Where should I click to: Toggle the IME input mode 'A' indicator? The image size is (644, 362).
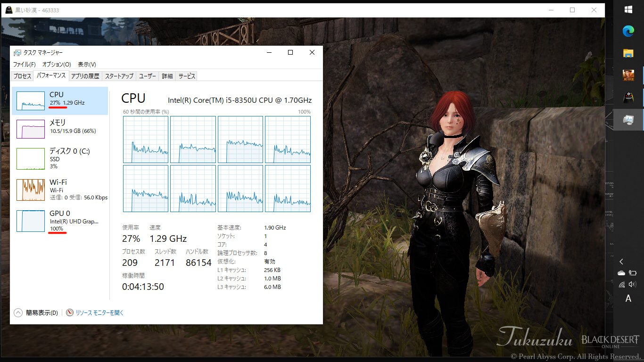tap(628, 299)
